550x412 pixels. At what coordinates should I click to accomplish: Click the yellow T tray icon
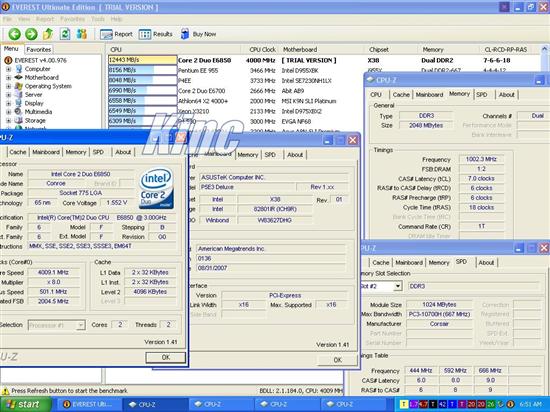[x=403, y=404]
